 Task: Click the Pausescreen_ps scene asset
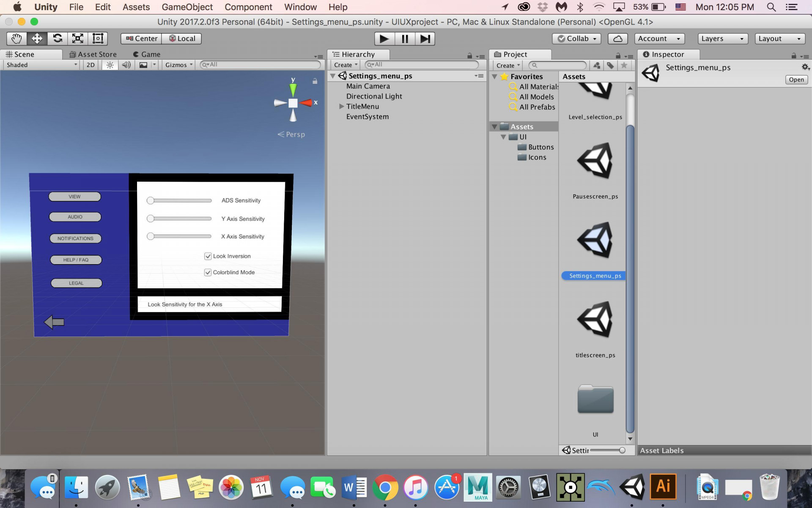click(x=595, y=169)
